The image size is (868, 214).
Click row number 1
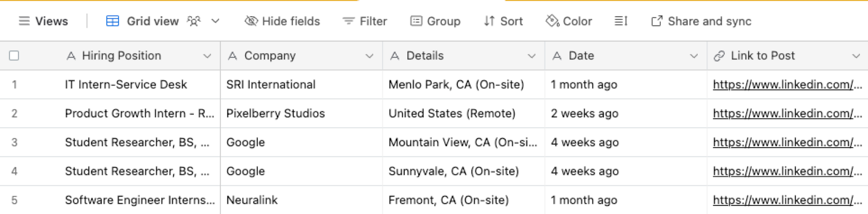(14, 85)
